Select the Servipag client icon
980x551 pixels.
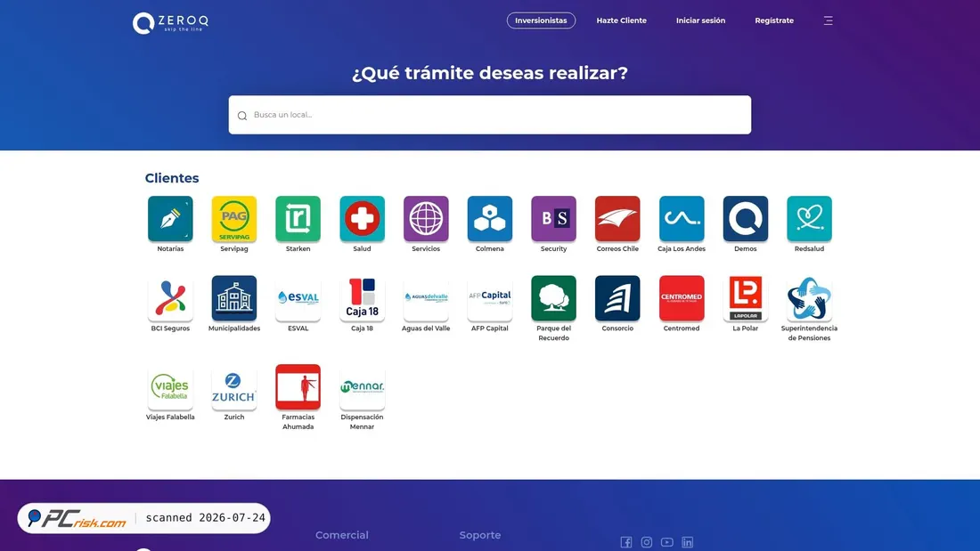233,219
